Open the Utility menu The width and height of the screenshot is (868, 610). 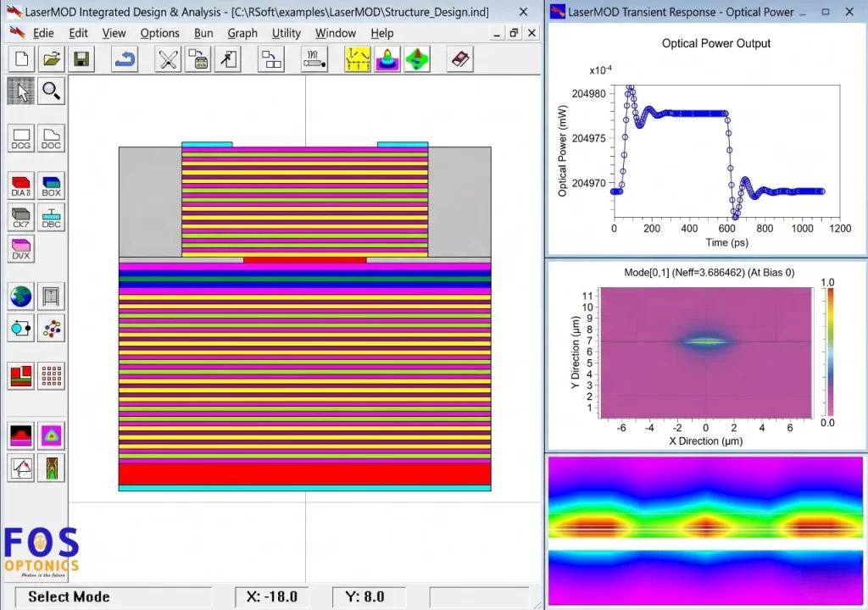(x=287, y=33)
